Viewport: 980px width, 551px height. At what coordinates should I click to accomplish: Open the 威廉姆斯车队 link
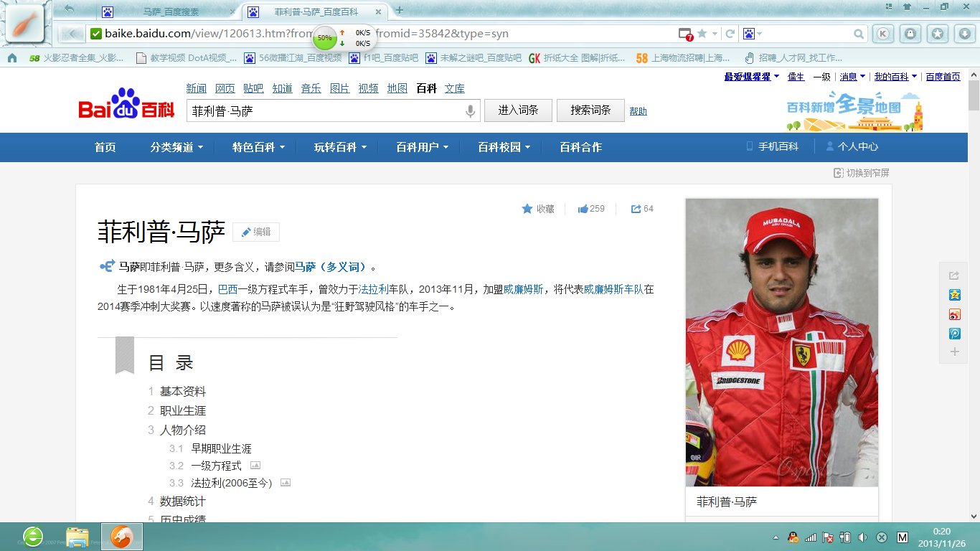coord(613,290)
